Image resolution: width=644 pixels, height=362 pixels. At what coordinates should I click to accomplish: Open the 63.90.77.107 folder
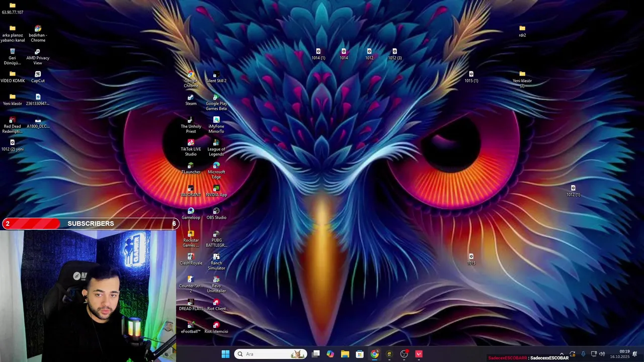point(13,9)
